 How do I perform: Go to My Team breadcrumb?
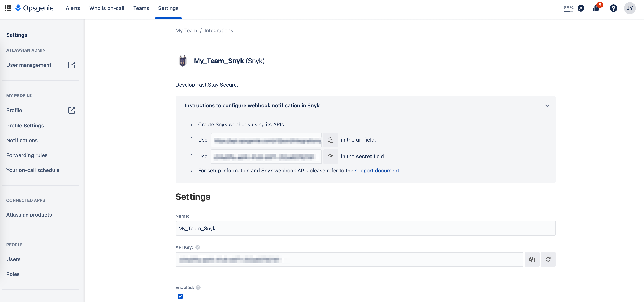click(186, 30)
